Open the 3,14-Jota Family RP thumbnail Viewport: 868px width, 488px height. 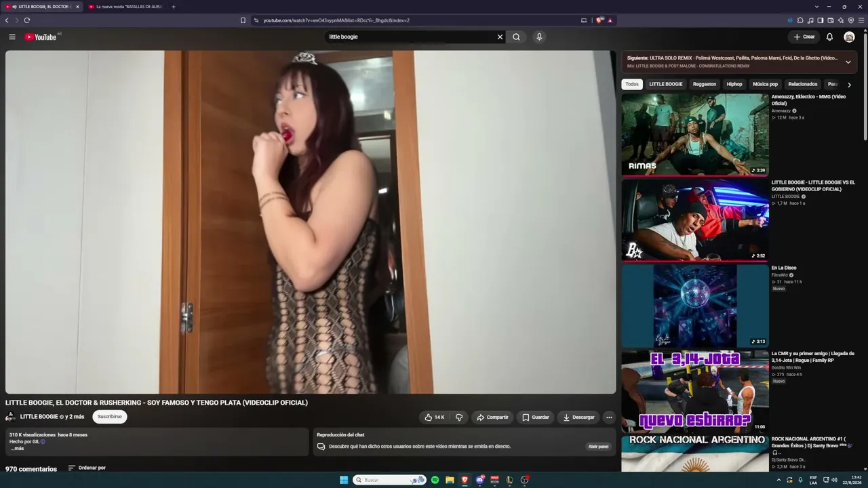695,391
